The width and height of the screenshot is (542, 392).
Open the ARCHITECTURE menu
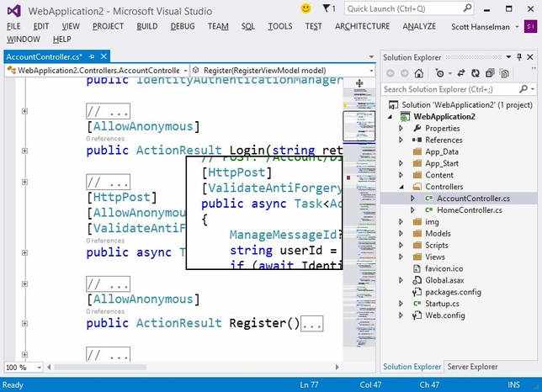tap(362, 26)
